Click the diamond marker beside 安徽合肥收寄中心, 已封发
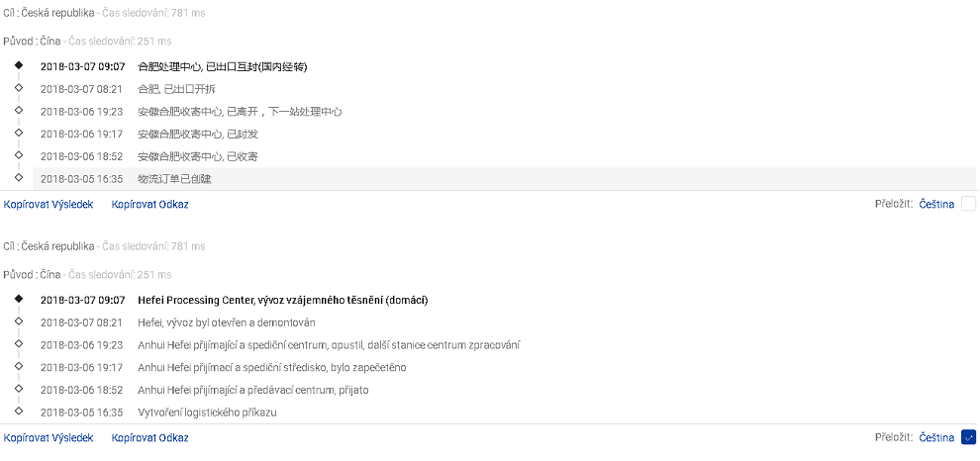980x461 pixels. (18, 134)
